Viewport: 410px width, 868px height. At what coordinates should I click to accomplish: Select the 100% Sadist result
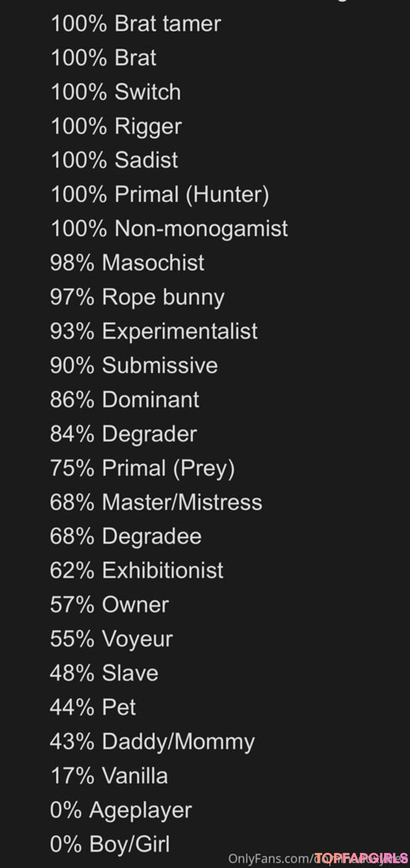114,160
